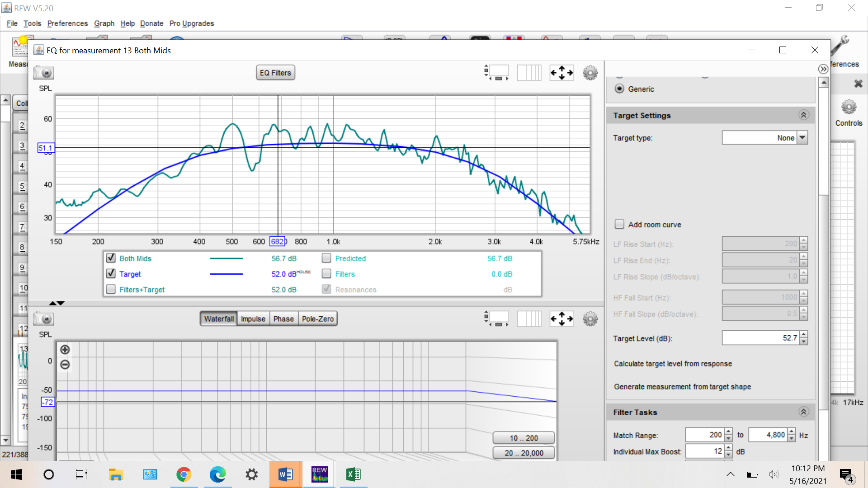The image size is (868, 488).
Task: Click the graph divider collapse arrows
Action: coord(57,303)
